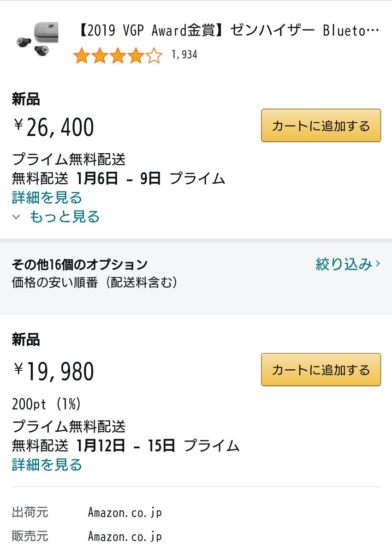Click the arrow next to 絞り込み
Screen dimensions: 392x554
tap(378, 264)
